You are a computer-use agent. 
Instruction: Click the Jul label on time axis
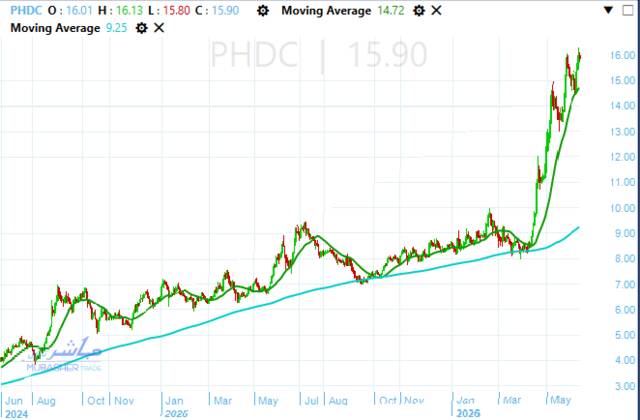(x=311, y=401)
